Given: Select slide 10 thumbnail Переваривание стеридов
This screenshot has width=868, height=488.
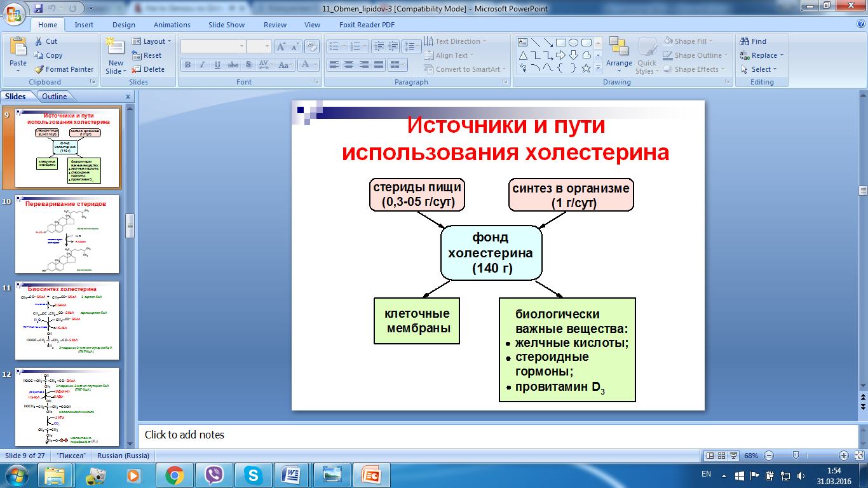Looking at the screenshot, I should [x=66, y=236].
